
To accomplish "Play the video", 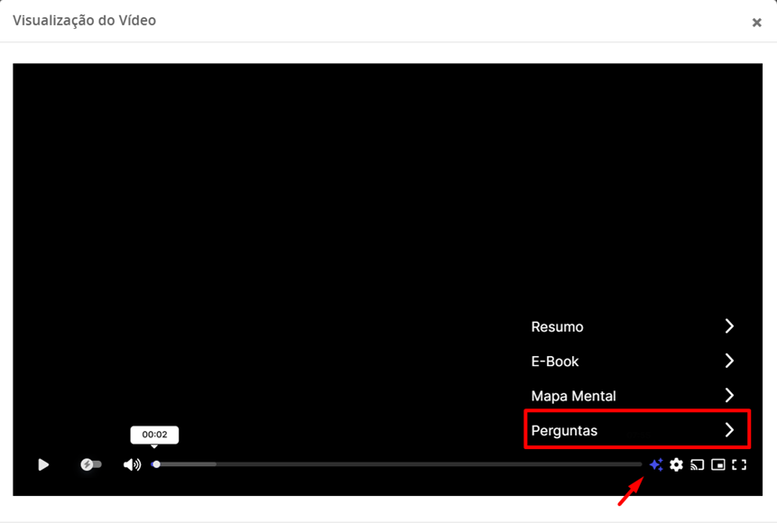I will pyautogui.click(x=43, y=464).
